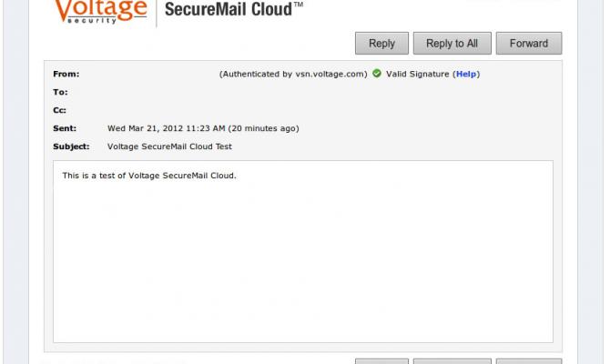Click the From field label

click(66, 74)
